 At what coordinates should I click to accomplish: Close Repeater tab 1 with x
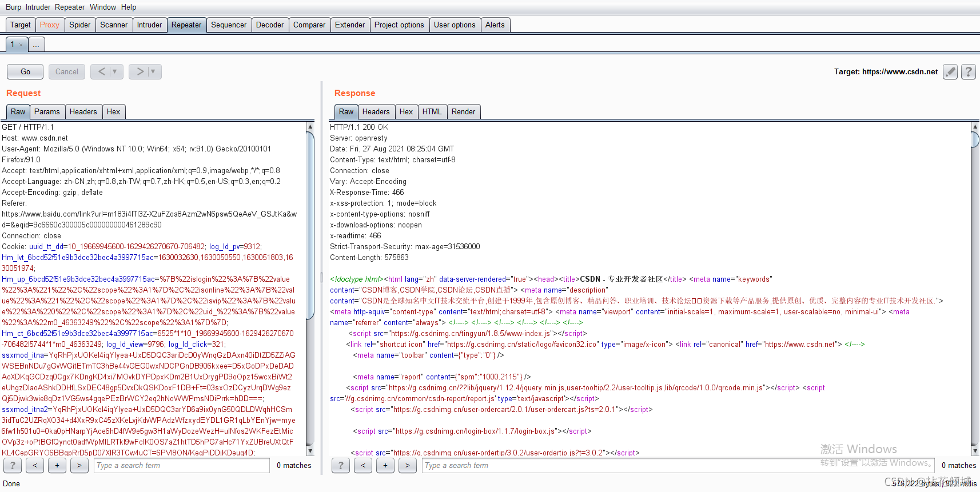tap(21, 45)
